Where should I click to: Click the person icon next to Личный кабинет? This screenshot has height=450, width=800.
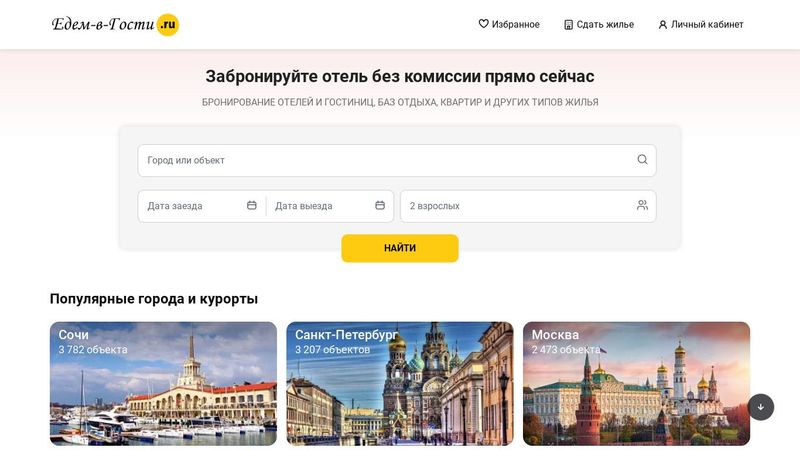click(x=663, y=24)
